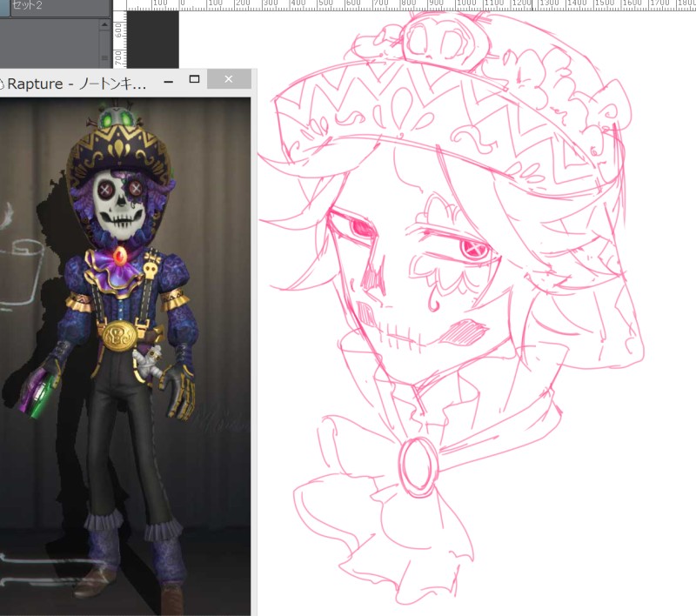Click the character reference image in Rapture
The image size is (696, 616).
[x=125, y=357]
